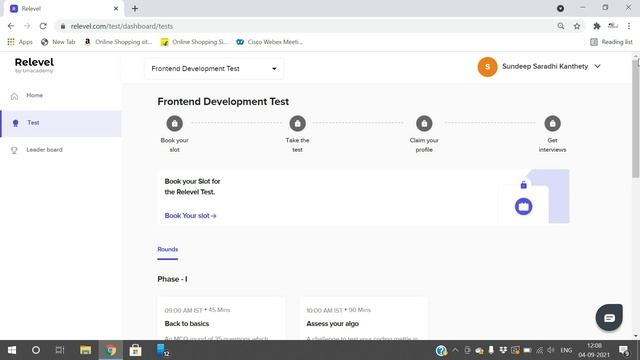Image resolution: width=640 pixels, height=360 pixels.
Task: Click the zoom magnifier icon in address bar
Action: (561, 26)
